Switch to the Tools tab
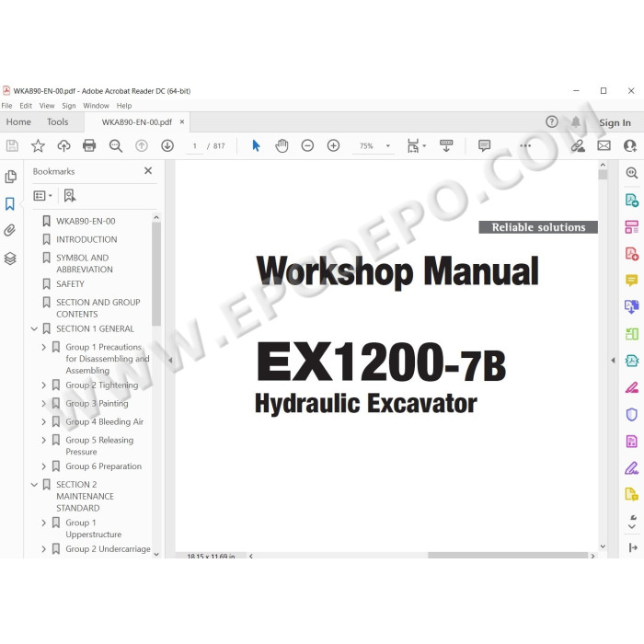644x644 pixels. pos(57,122)
